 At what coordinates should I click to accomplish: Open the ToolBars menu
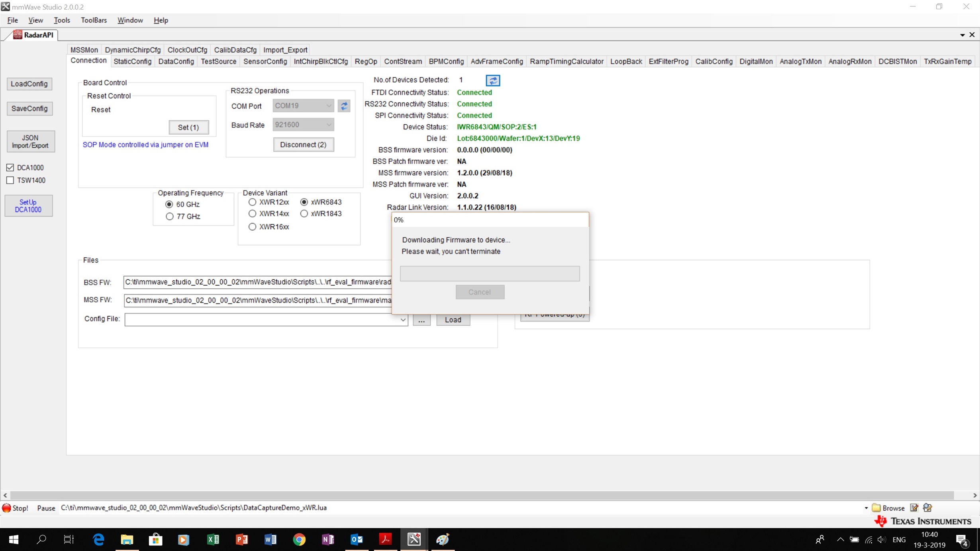[94, 20]
